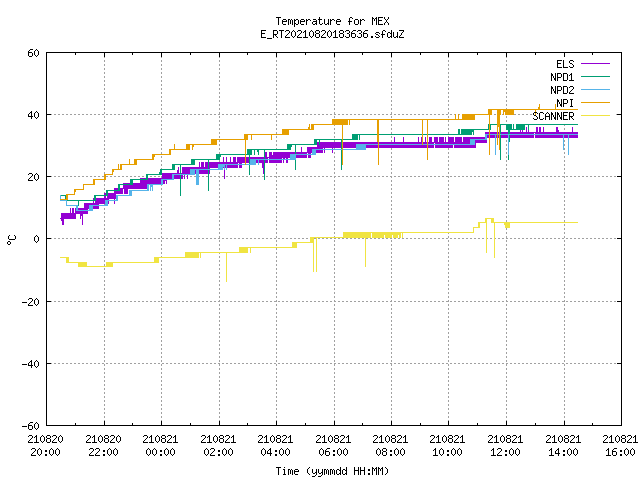Click the x-axis tick 210820 22:00
This screenshot has height=480, width=640.
[x=104, y=446]
